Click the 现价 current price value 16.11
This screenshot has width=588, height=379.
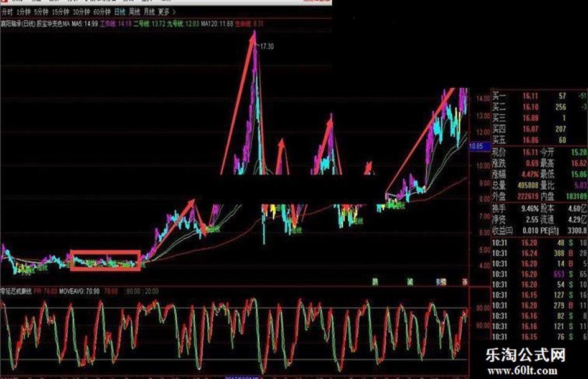(x=530, y=152)
